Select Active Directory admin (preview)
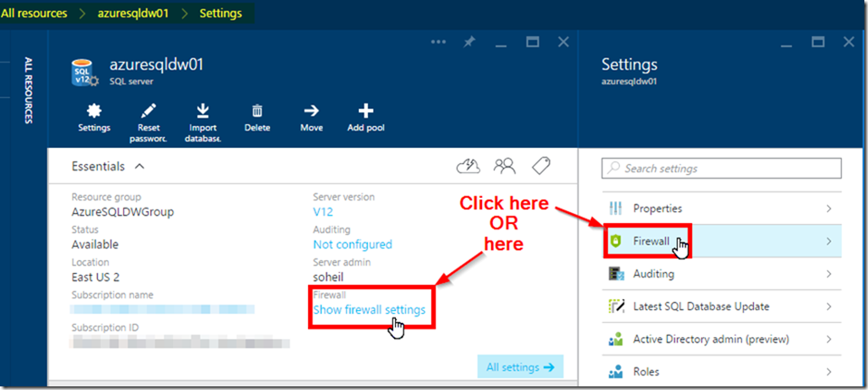Viewport: 868px width, 390px height. 722,339
